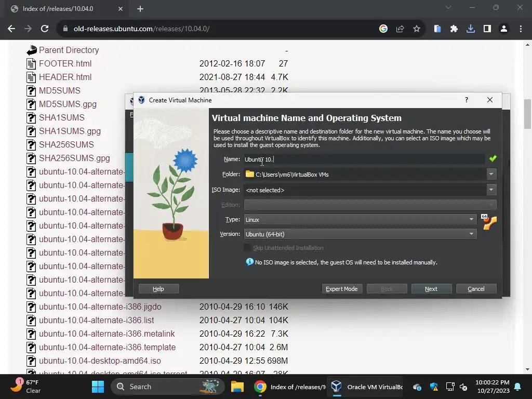Click the disabled Edition dropdown

[370, 205]
